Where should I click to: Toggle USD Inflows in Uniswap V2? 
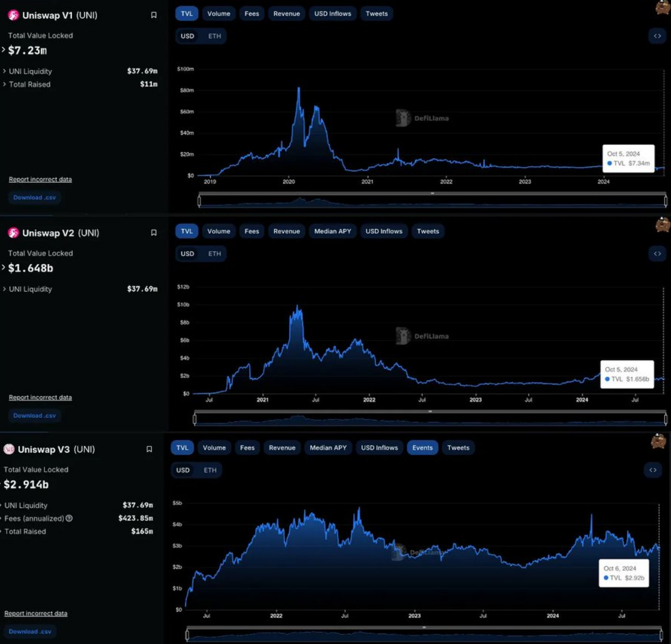tap(384, 231)
